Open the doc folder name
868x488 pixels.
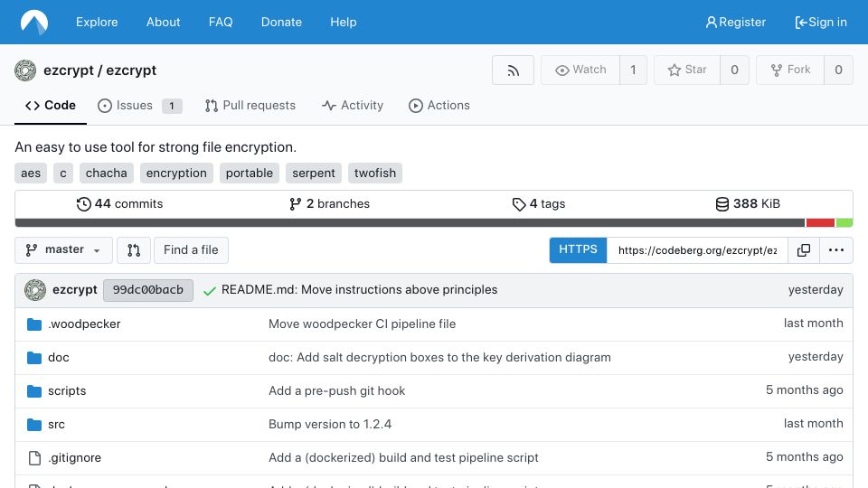(x=59, y=358)
